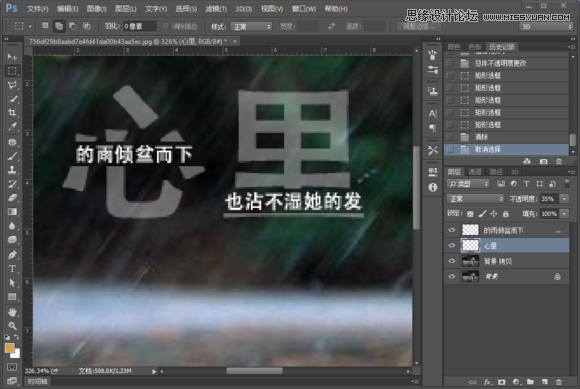This screenshot has height=389, width=580.
Task: Open the 时间轴 timeline panel
Action: click(37, 381)
